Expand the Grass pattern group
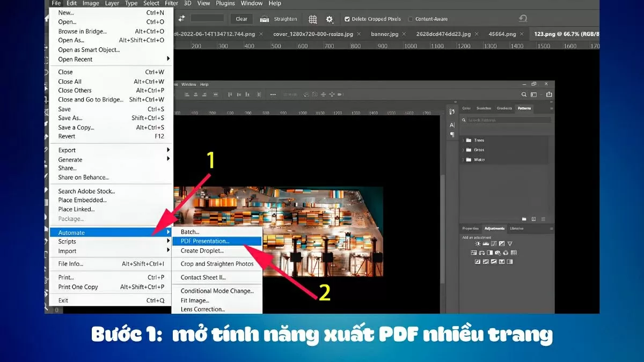This screenshot has width=644, height=362. point(464,150)
